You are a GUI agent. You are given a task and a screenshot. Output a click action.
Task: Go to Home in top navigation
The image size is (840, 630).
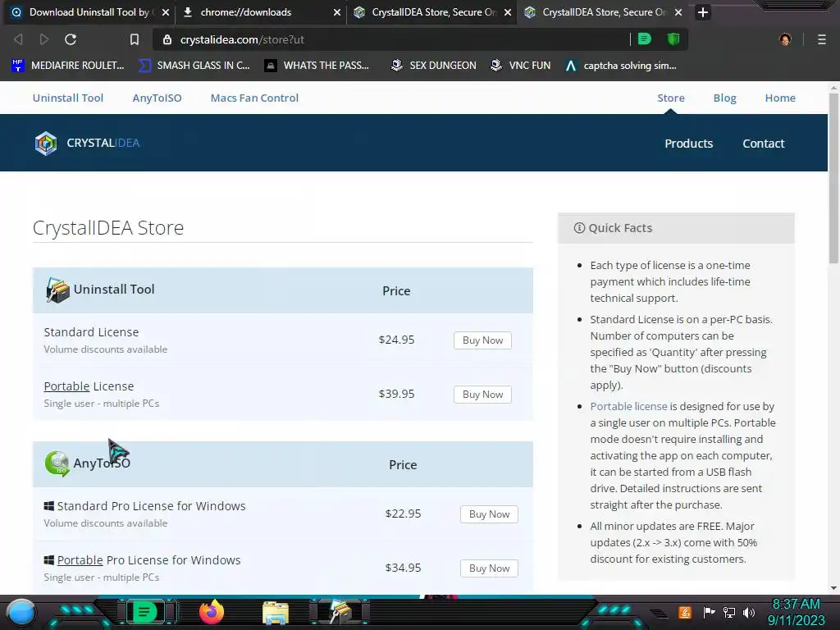coord(780,98)
